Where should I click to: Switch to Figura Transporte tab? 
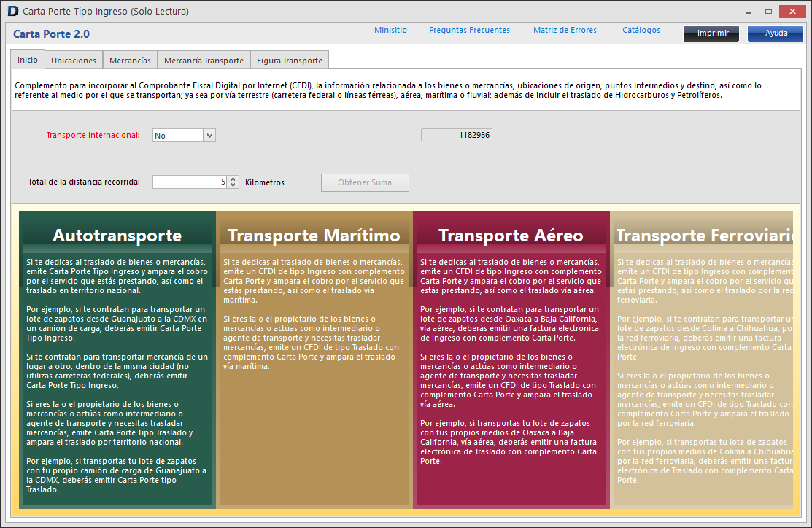289,61
